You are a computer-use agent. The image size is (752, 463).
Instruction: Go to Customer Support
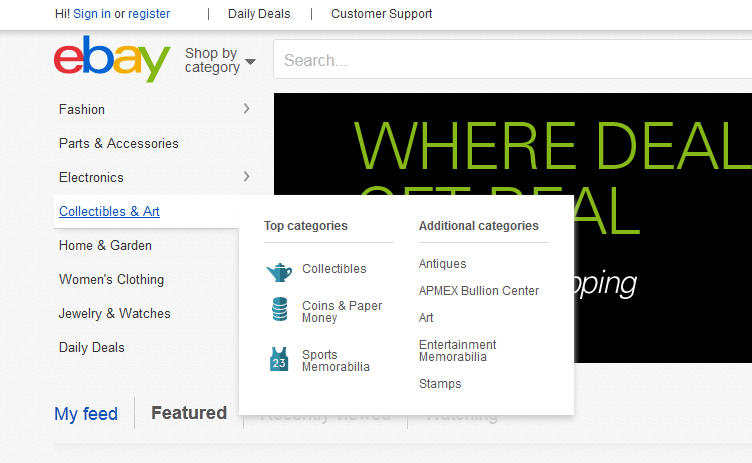tap(381, 14)
